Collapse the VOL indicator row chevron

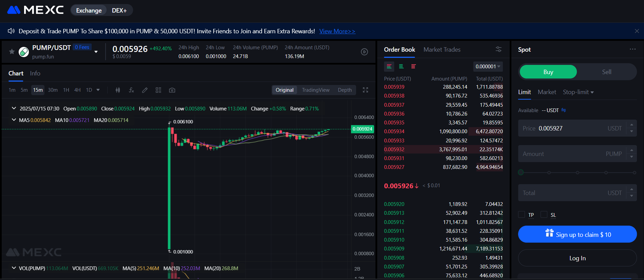pyautogui.click(x=14, y=268)
